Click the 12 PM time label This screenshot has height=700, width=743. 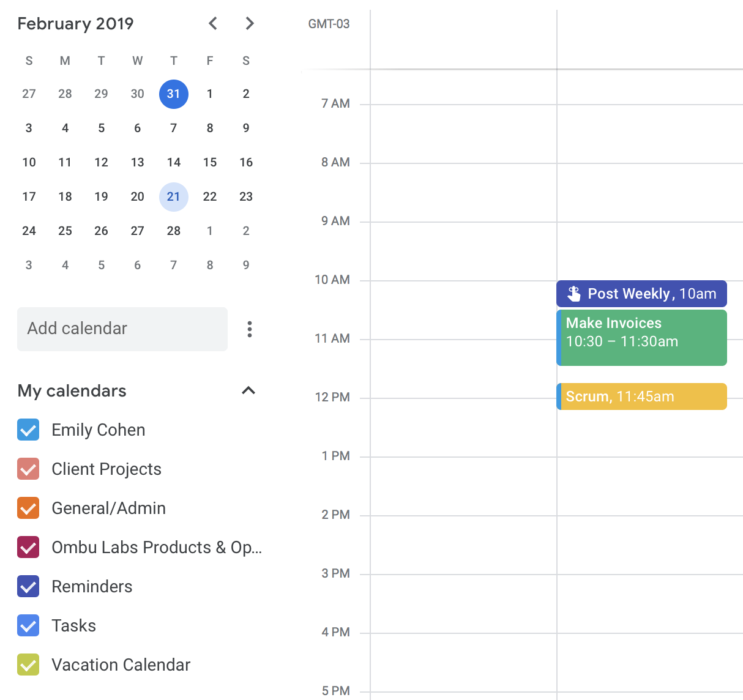pyautogui.click(x=332, y=397)
